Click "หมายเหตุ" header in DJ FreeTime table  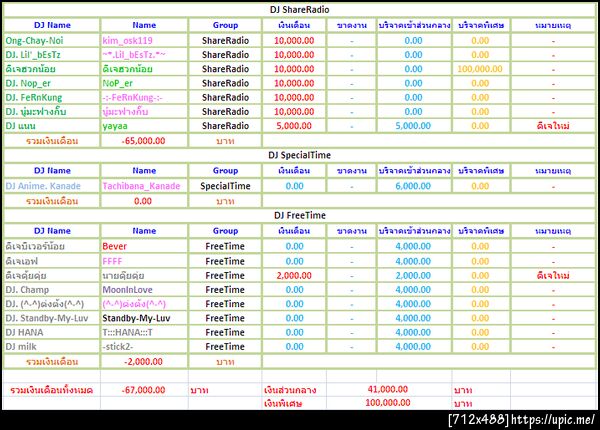pos(553,231)
